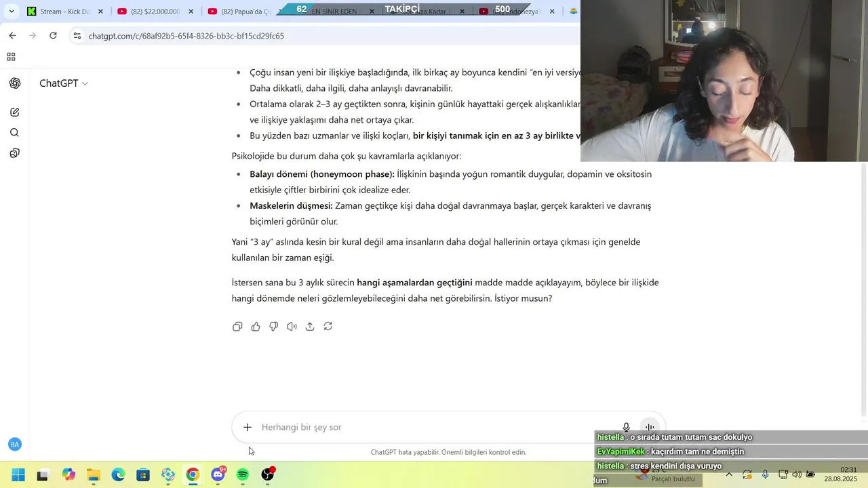Open Task View on the taskbar

[43, 475]
